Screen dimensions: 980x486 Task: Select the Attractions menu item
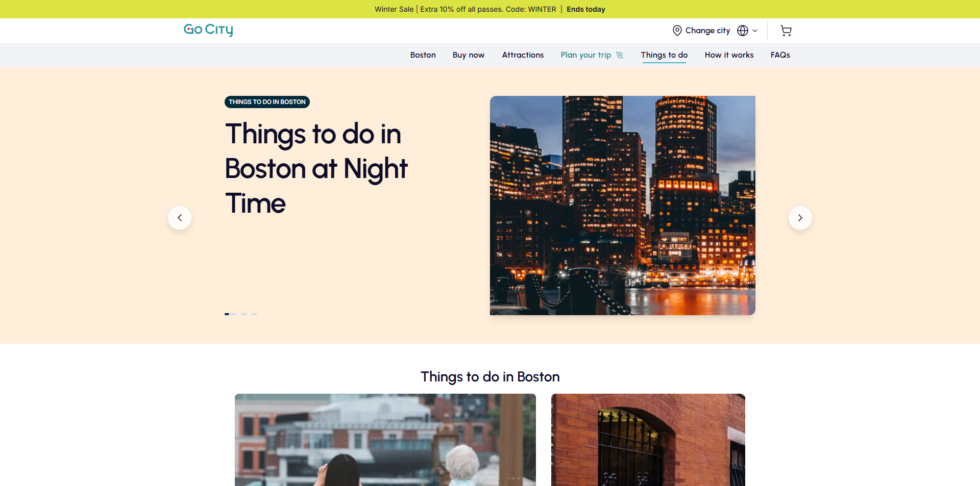click(523, 55)
